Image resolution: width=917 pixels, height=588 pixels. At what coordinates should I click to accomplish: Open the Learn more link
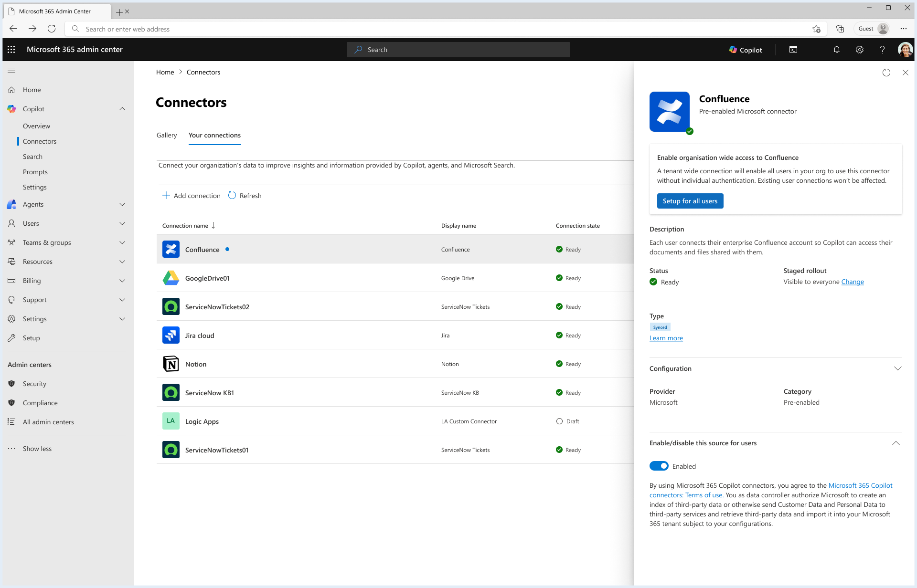click(666, 338)
